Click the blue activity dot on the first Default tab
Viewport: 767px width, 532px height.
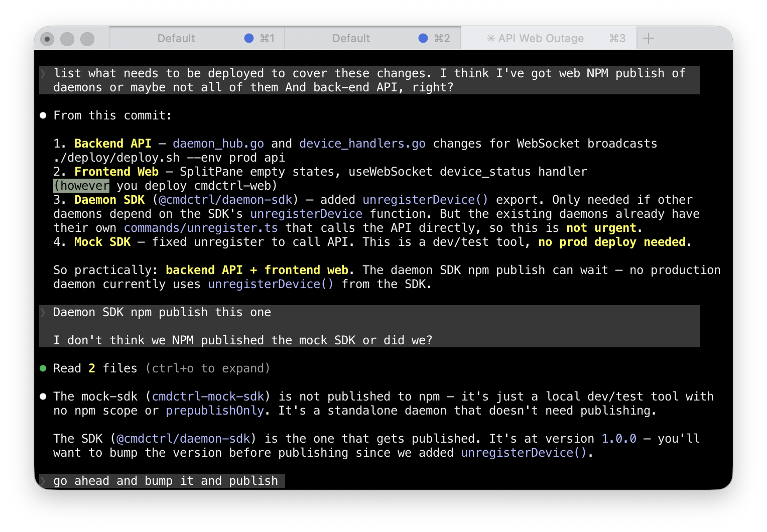pos(248,38)
